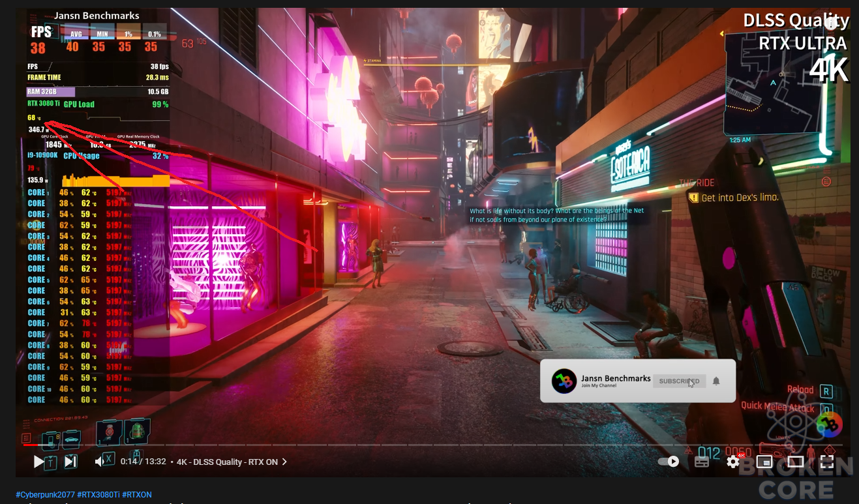
Task: Turn on subtitles with the captions icon
Action: point(702,462)
